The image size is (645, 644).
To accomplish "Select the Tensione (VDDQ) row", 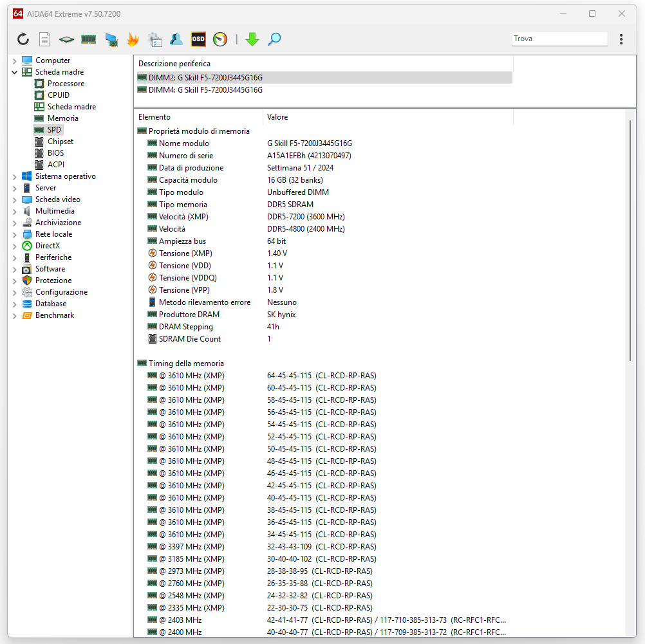I will [324, 277].
